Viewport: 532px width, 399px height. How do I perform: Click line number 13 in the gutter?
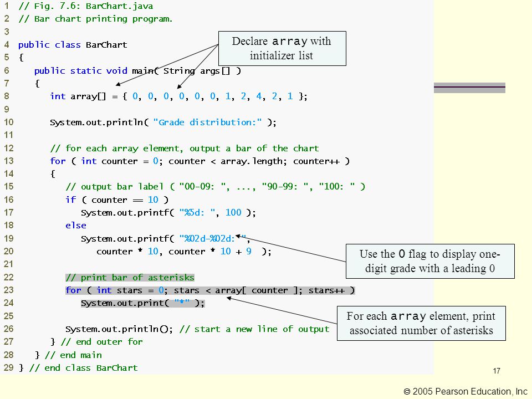pyautogui.click(x=8, y=161)
